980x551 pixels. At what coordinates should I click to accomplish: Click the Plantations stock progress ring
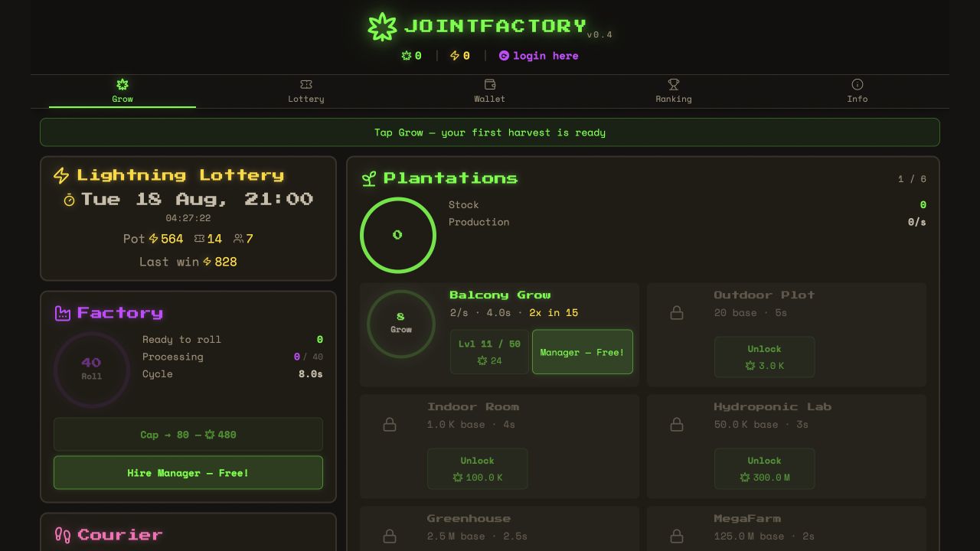398,235
